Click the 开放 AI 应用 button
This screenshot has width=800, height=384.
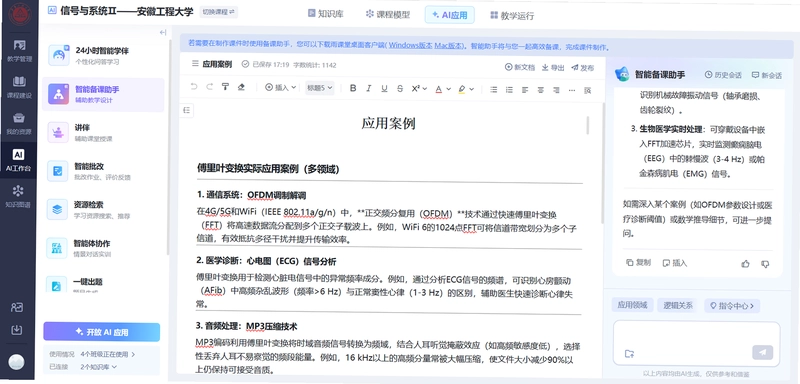(102, 332)
